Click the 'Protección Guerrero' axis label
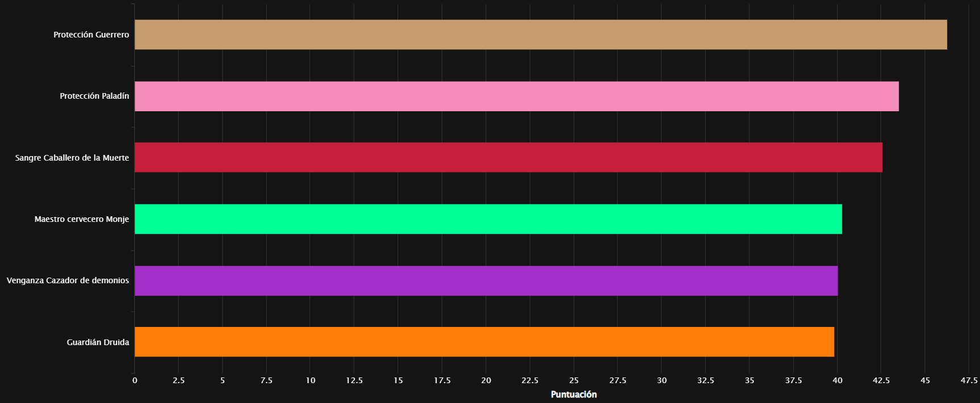This screenshot has height=403, width=980. [x=91, y=35]
